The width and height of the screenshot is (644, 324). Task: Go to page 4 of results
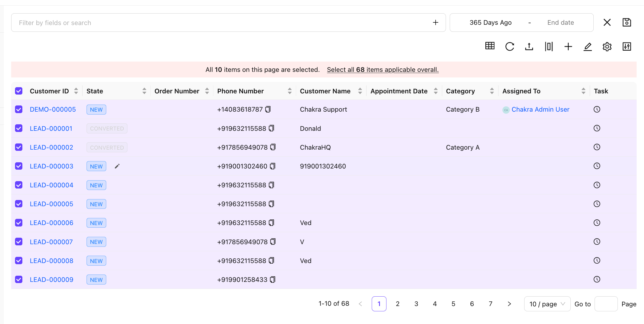click(x=435, y=304)
